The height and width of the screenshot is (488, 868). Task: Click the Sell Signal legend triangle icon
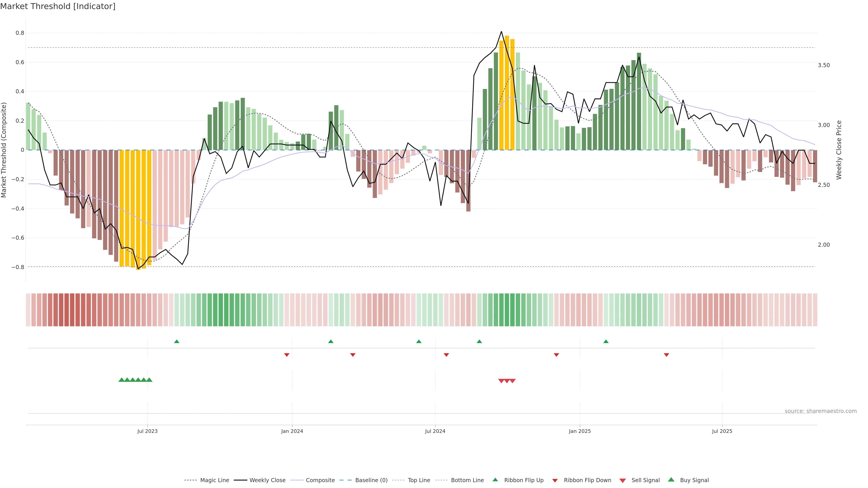[622, 481]
